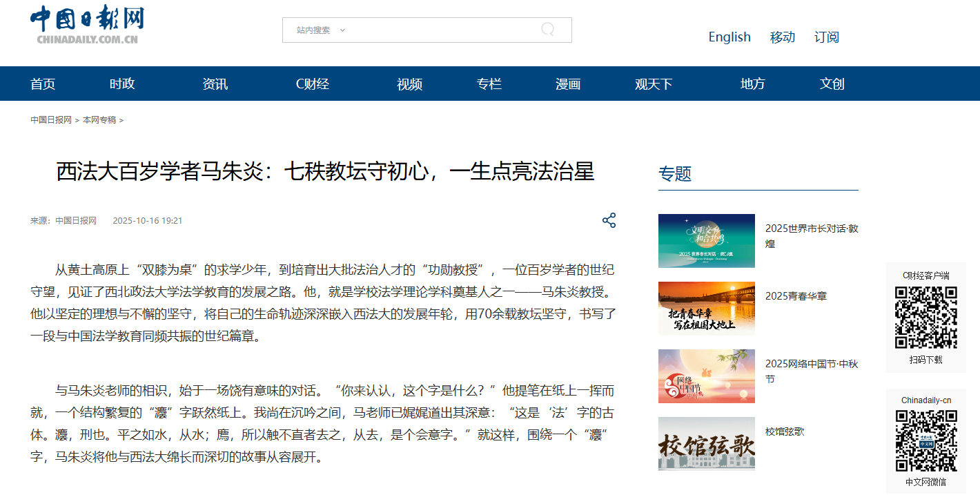Click inside the search text field

tap(442, 30)
